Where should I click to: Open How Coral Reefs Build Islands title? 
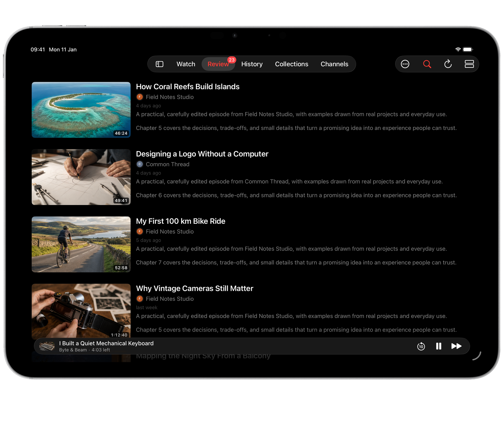click(188, 87)
